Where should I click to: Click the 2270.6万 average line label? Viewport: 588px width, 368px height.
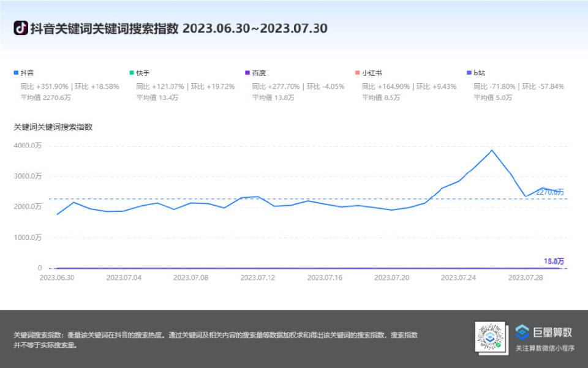550,192
